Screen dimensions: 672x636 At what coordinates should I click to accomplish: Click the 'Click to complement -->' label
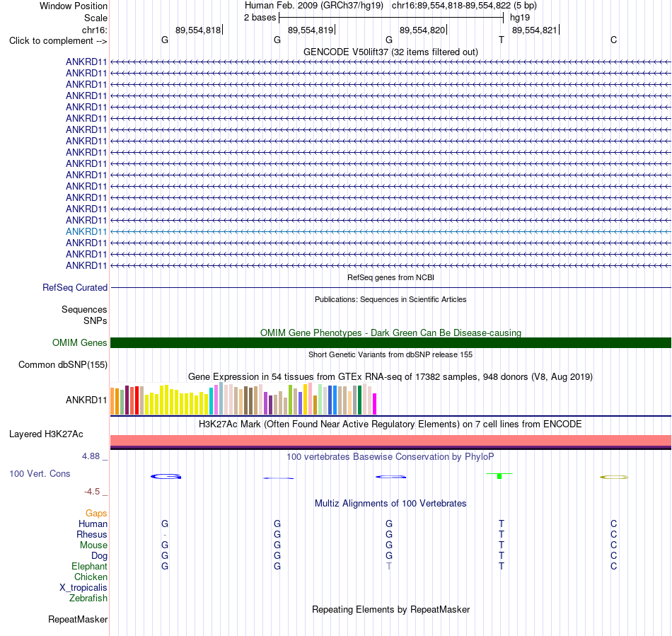pyautogui.click(x=58, y=41)
